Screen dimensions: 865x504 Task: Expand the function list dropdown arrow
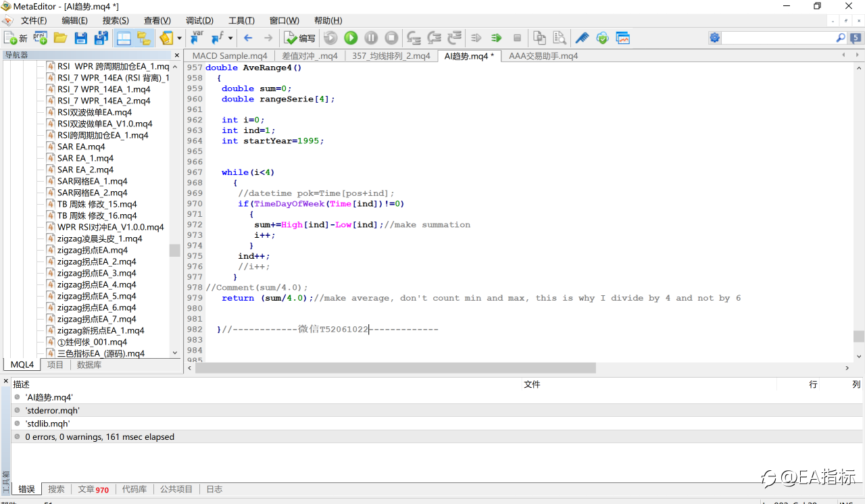click(230, 38)
